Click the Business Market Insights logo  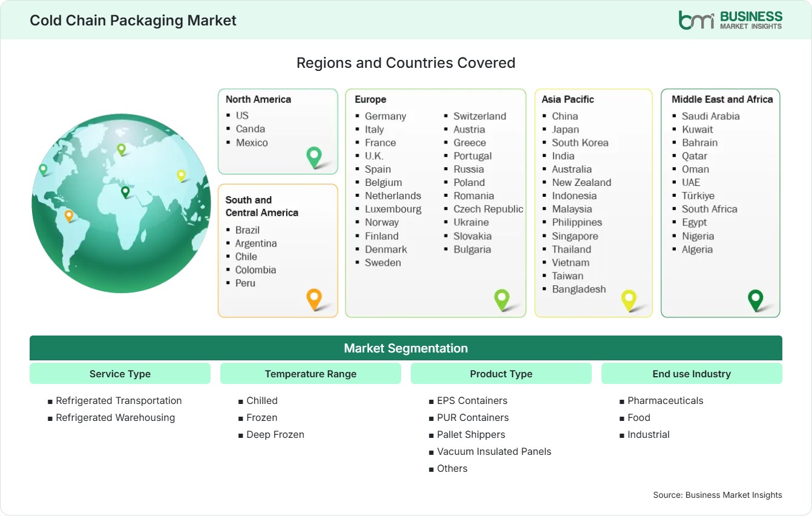pyautogui.click(x=730, y=19)
